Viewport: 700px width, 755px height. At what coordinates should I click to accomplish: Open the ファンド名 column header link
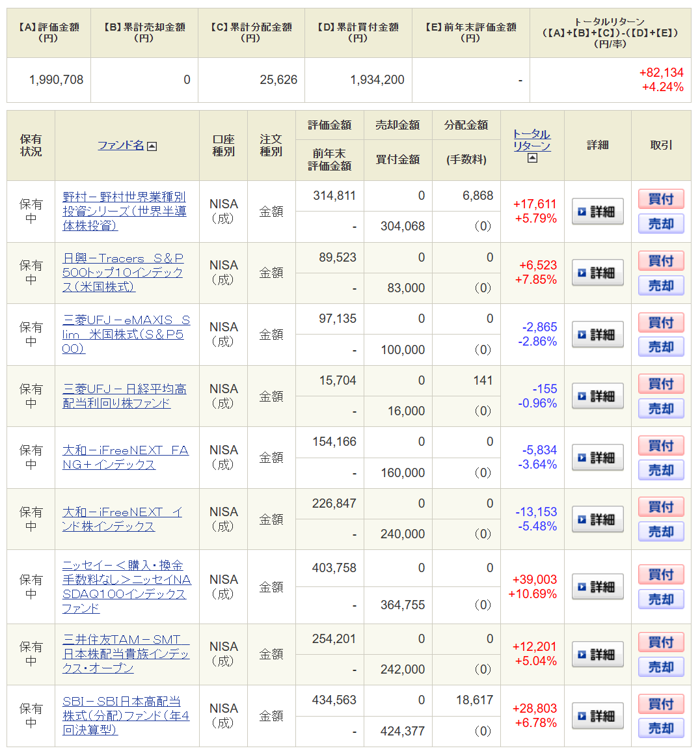coord(121,145)
